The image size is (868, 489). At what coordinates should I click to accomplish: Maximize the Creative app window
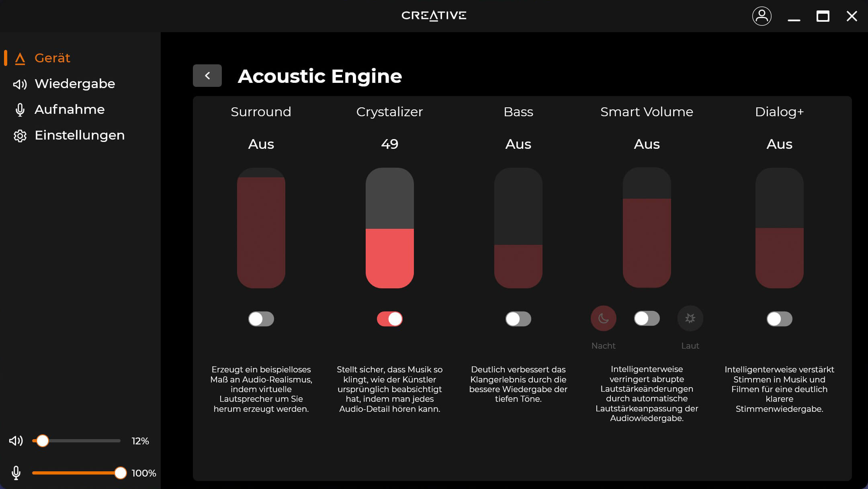point(823,16)
